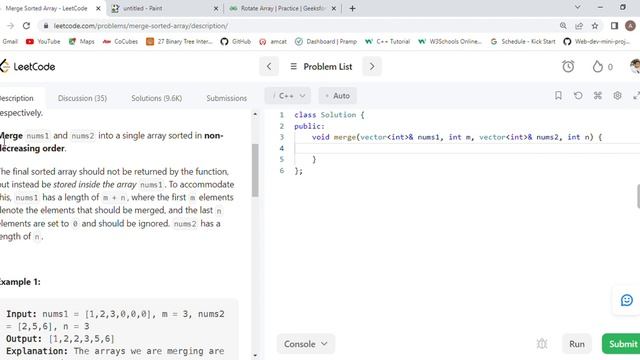Viewport: 640px width, 360px height.
Task: Click the description panel scrollbar thumb
Action: [x=255, y=170]
